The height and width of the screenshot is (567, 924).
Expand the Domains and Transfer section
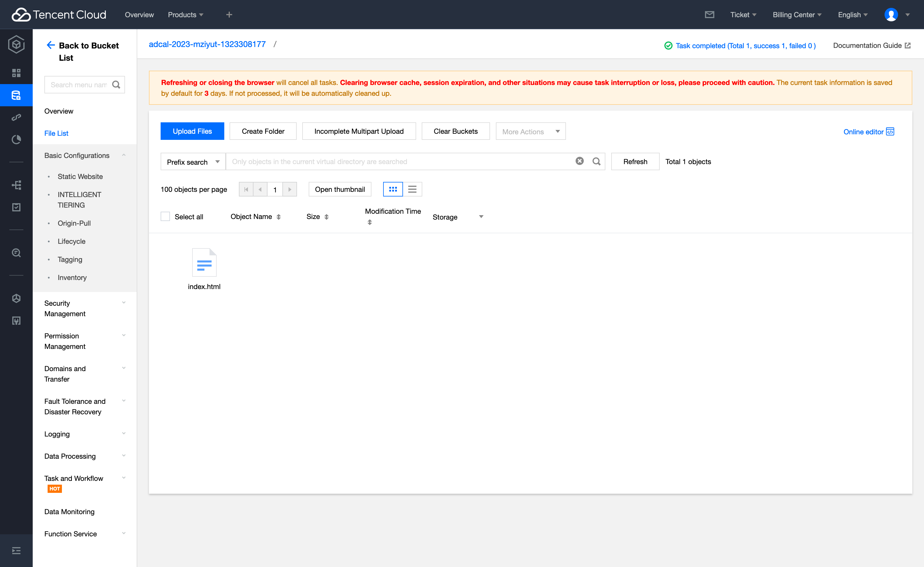124,368
